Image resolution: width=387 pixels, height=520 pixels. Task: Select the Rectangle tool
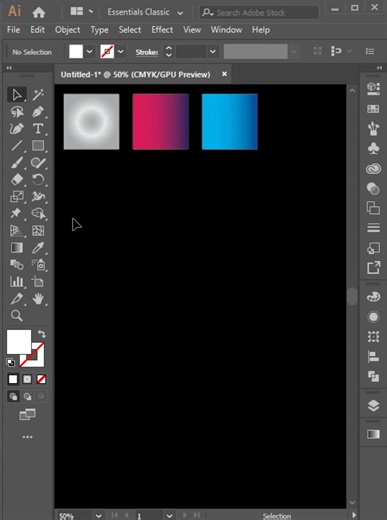[x=38, y=146]
